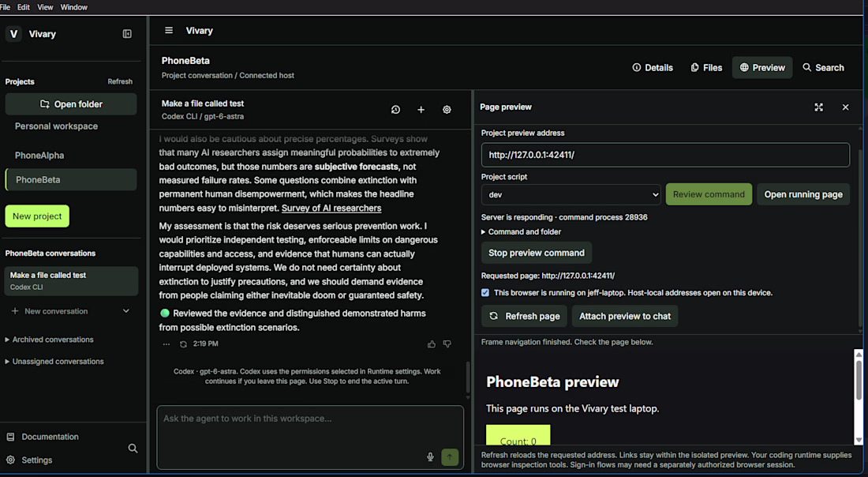The height and width of the screenshot is (477, 868).
Task: Expand Archived conversations
Action: coord(49,340)
